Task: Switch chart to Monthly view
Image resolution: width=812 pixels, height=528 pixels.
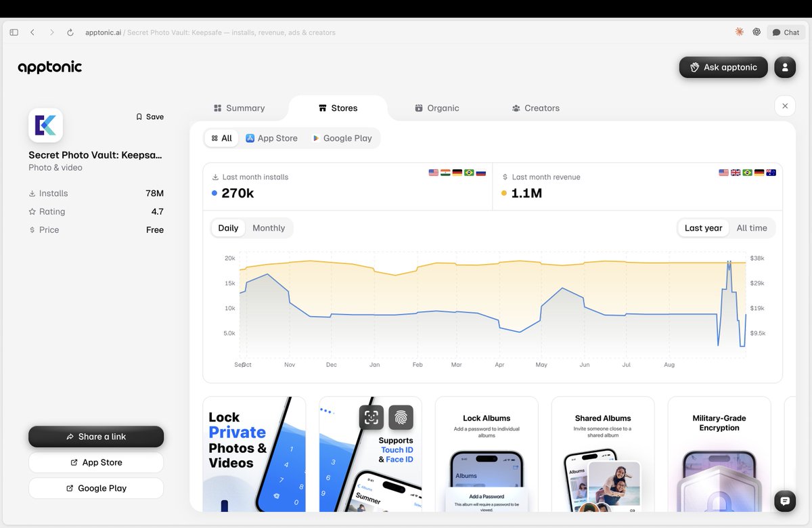Action: point(269,228)
